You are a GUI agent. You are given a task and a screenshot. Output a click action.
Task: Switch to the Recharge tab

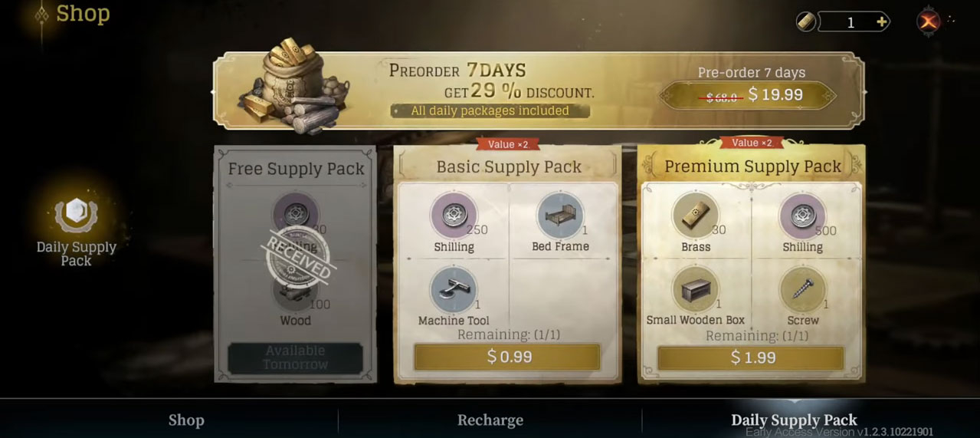click(x=490, y=420)
